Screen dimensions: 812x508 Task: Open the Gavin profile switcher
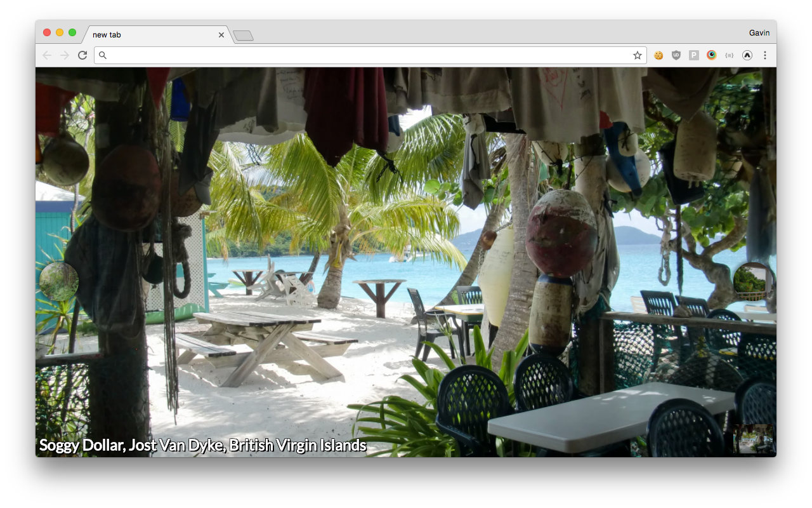click(759, 33)
